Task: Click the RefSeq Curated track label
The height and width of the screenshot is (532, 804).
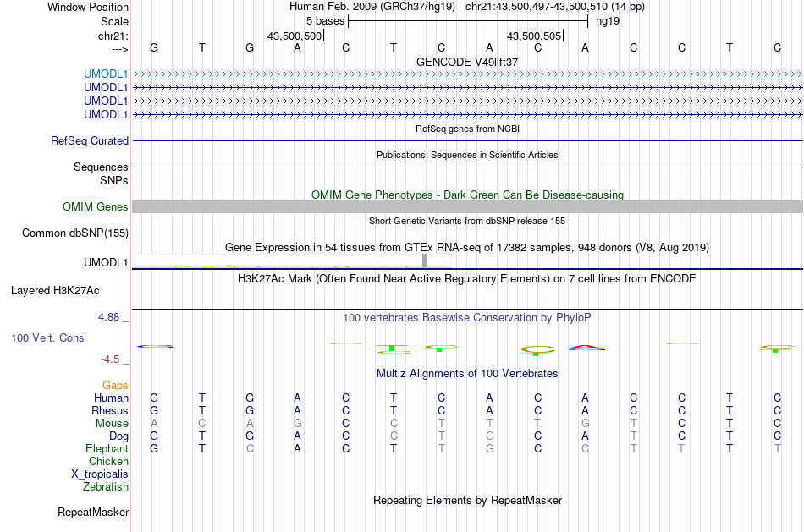Action: [x=90, y=140]
